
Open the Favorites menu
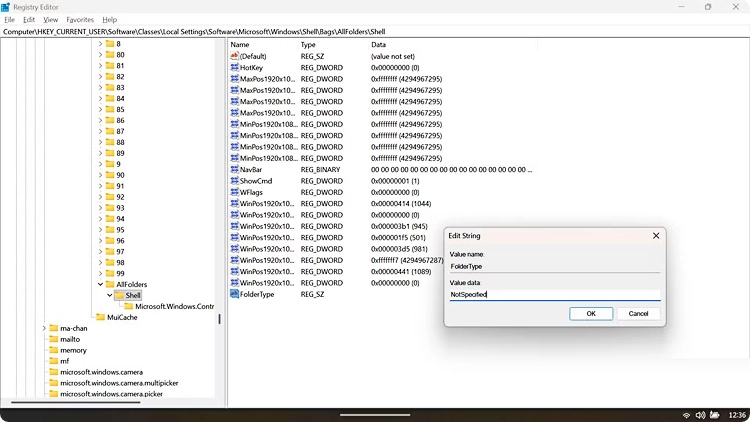tap(80, 20)
